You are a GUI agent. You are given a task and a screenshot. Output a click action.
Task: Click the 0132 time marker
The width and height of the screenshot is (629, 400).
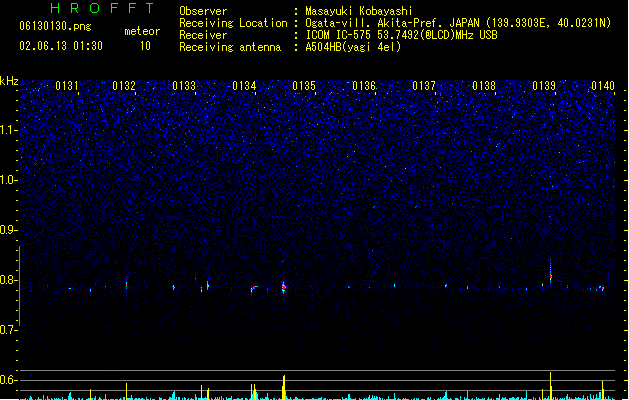(x=124, y=86)
